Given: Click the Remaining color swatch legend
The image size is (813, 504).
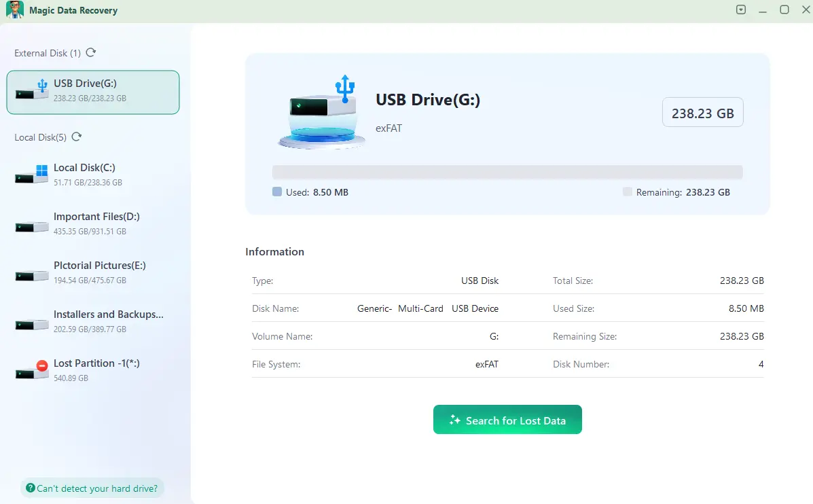Looking at the screenshot, I should pyautogui.click(x=628, y=192).
